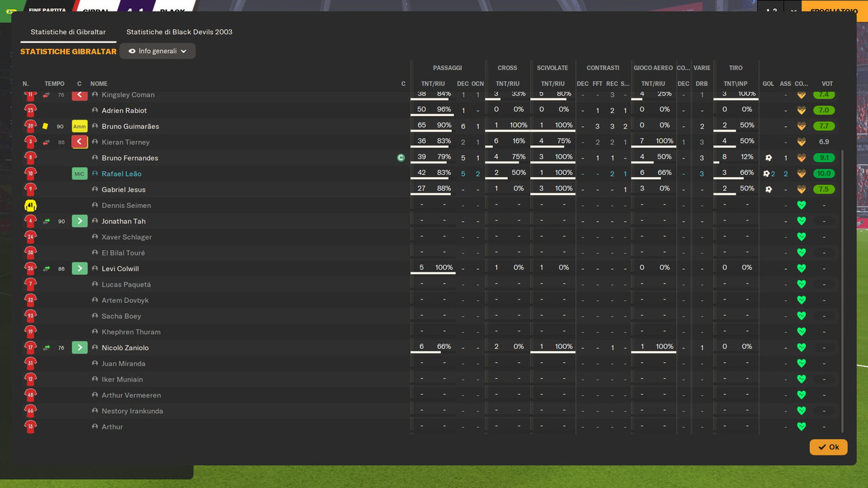Click the GIOCO AEREO column group header
The width and height of the screenshot is (868, 488).
[x=653, y=68]
